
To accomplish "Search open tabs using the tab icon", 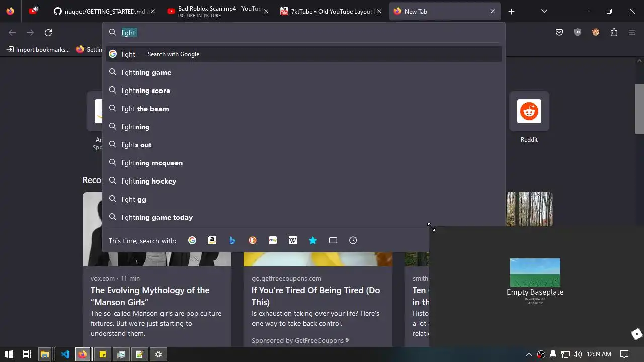I will pyautogui.click(x=333, y=240).
